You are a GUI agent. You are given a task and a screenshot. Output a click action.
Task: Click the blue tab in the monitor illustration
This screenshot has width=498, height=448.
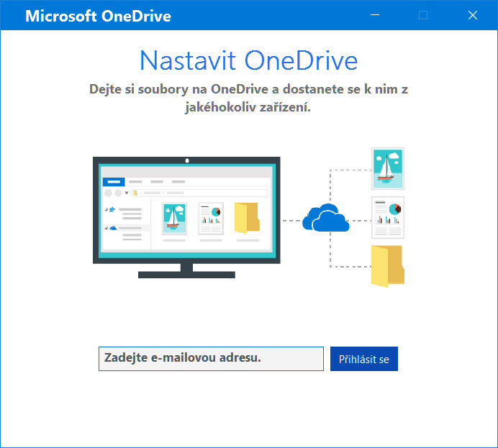(x=114, y=183)
